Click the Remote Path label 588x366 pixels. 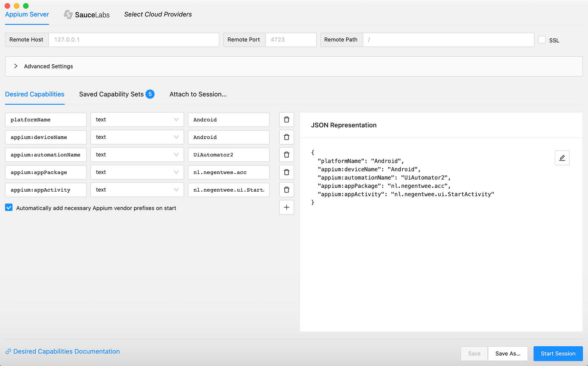[x=341, y=39]
